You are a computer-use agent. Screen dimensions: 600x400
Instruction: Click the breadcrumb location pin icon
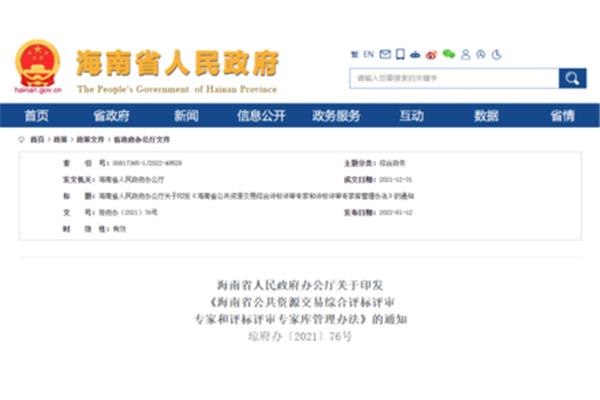click(x=21, y=140)
